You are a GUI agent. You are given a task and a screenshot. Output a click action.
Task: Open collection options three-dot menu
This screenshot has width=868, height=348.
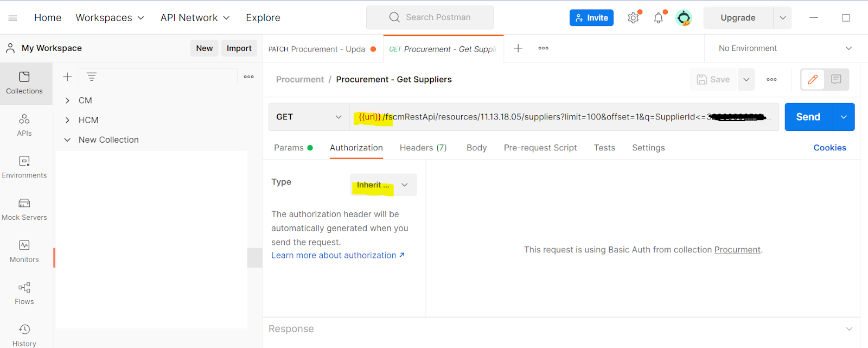(x=249, y=77)
